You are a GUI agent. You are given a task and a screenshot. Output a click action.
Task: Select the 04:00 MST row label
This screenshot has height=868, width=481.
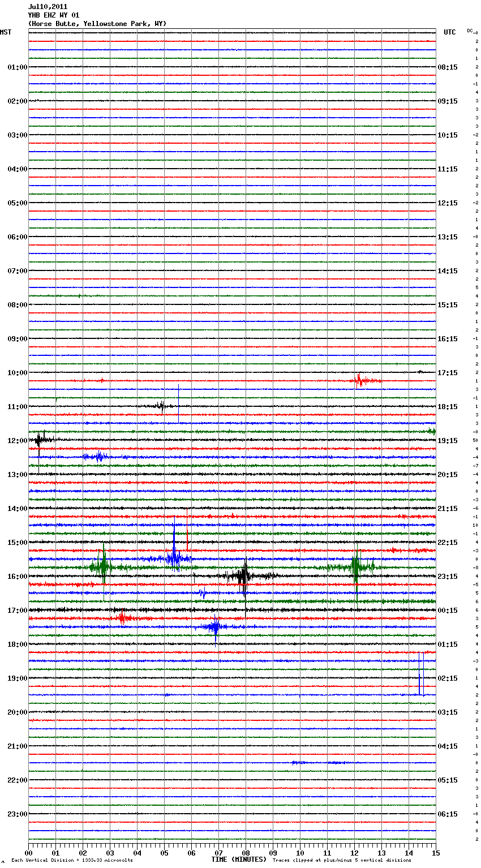(x=17, y=169)
